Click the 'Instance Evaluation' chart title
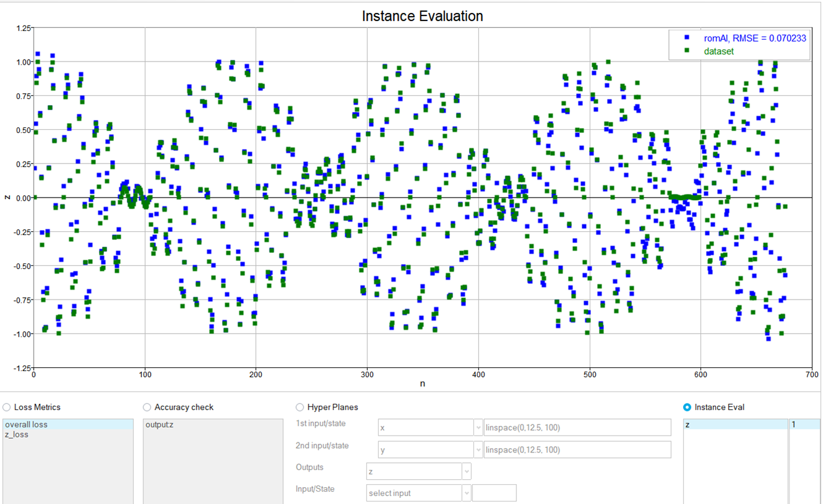 coord(422,16)
